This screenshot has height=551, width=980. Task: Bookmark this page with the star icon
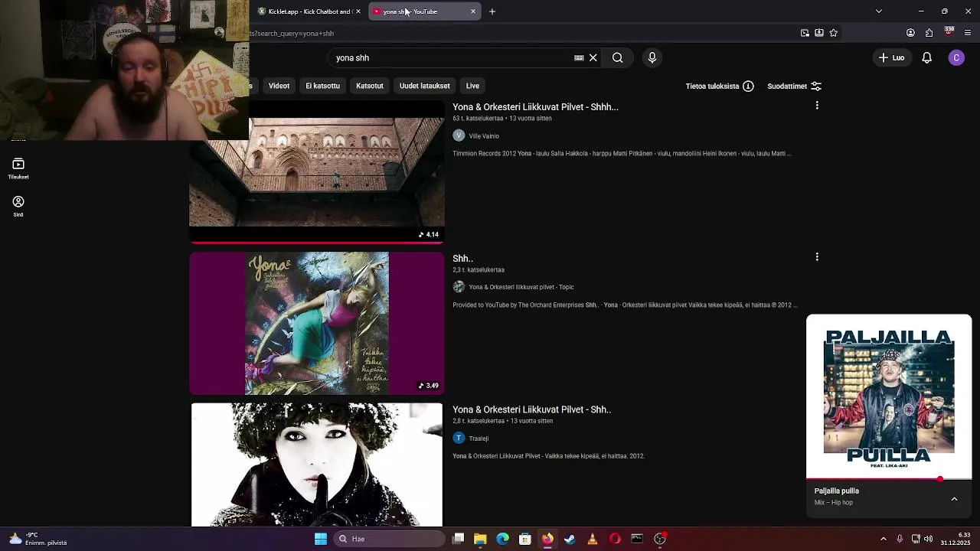(x=834, y=33)
